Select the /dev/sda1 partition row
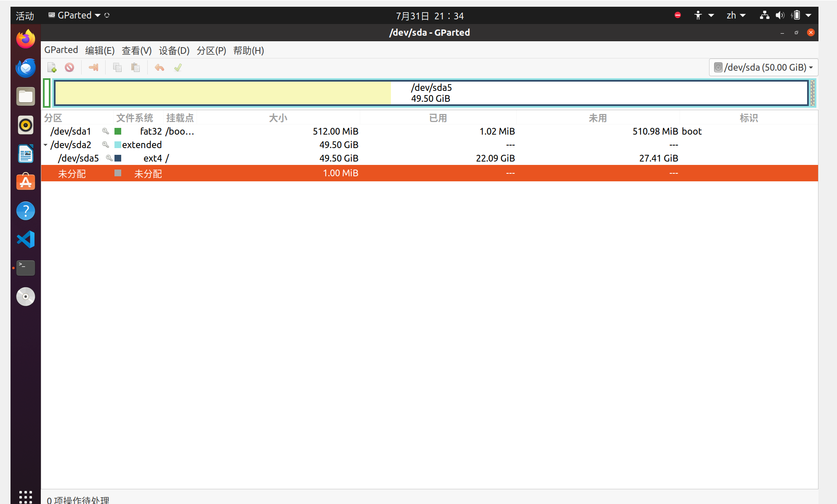This screenshot has height=504, width=837. [430, 131]
